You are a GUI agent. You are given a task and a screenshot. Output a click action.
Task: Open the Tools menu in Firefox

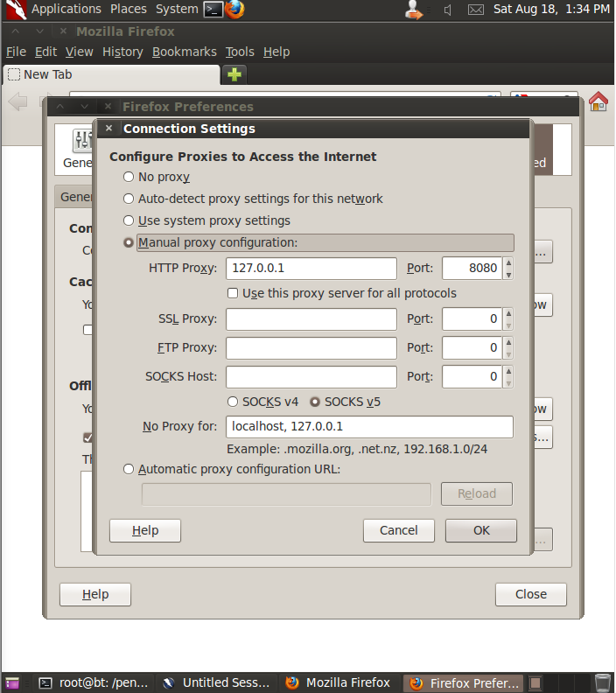pos(240,52)
